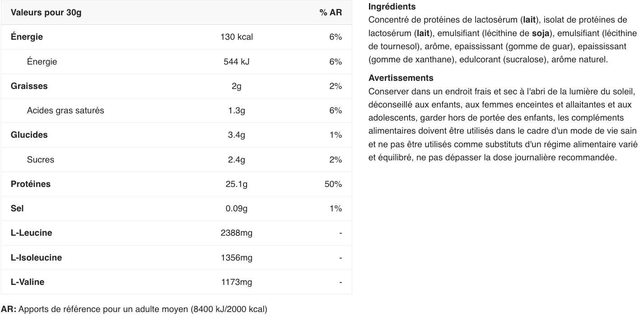The width and height of the screenshot is (644, 317).
Task: Click the '544 kJ' energy value
Action: (236, 62)
